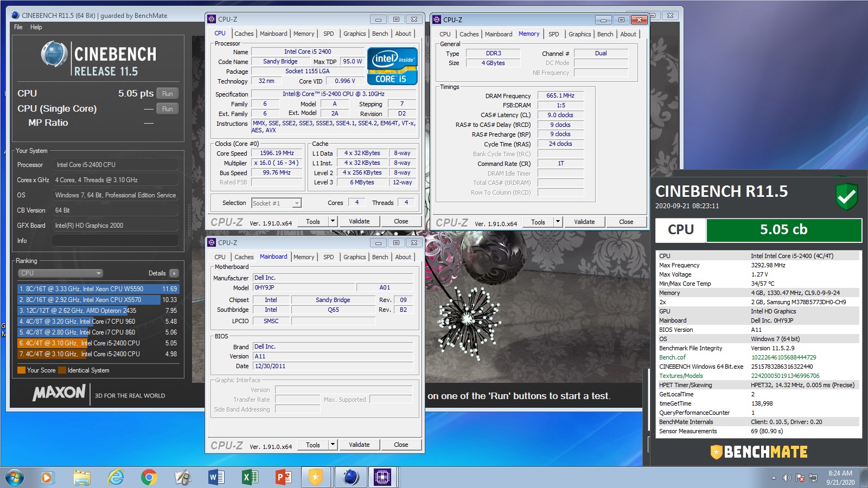Switch to CPU-Z taskbar icon
Viewport: 868px width, 488px height.
pyautogui.click(x=382, y=477)
